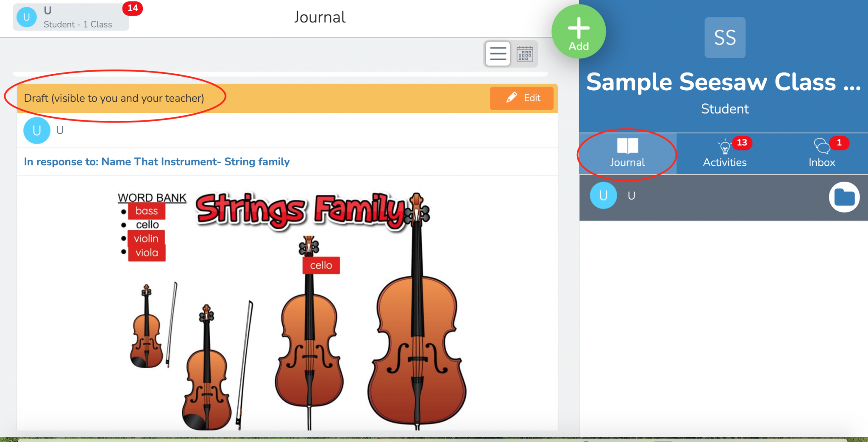Switch to list view of journal posts
868x442 pixels.
(x=497, y=54)
